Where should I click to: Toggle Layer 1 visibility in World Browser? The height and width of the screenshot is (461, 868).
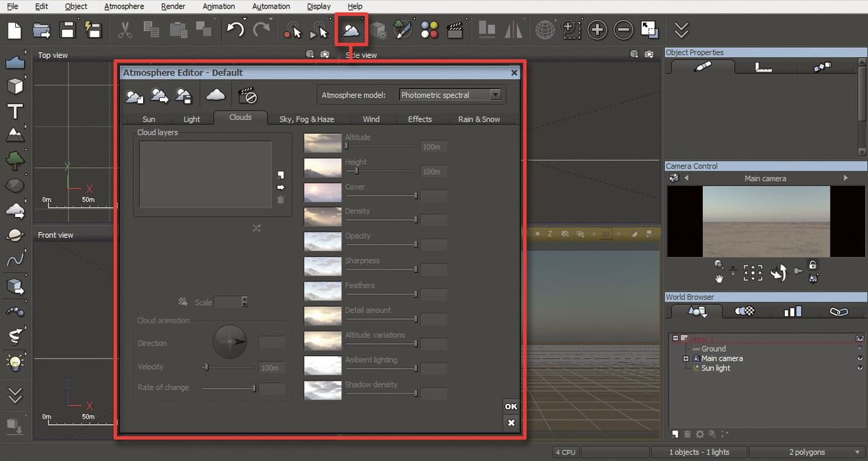[x=860, y=338]
